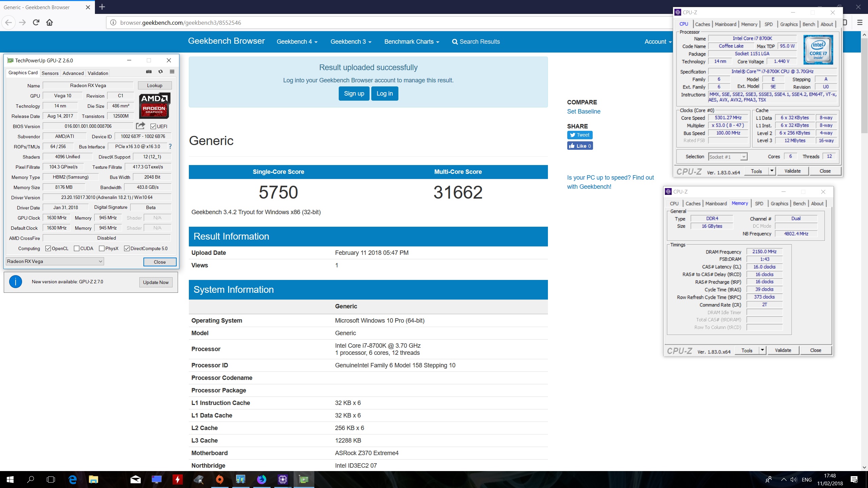Click Update Now for GPU-Z 2.7.0

[x=156, y=282]
